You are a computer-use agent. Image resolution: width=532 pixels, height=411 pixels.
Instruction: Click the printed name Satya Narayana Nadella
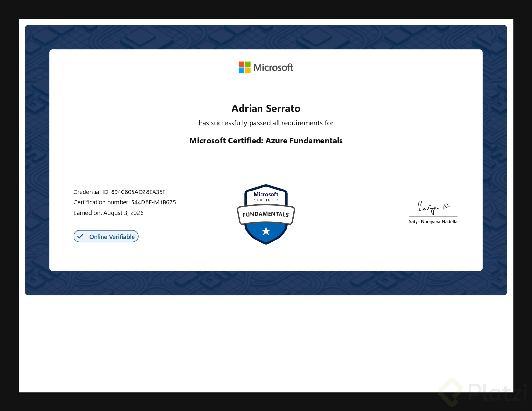(x=433, y=221)
